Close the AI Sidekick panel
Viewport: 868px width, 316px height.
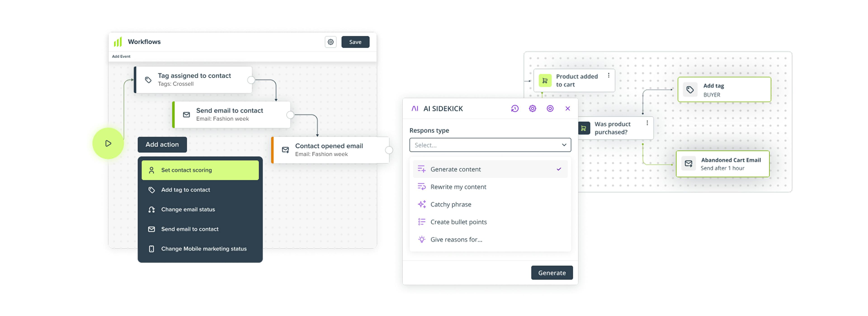(x=567, y=108)
